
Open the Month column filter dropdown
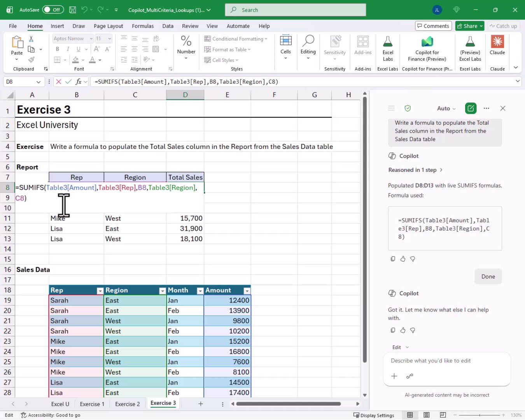[x=200, y=291]
